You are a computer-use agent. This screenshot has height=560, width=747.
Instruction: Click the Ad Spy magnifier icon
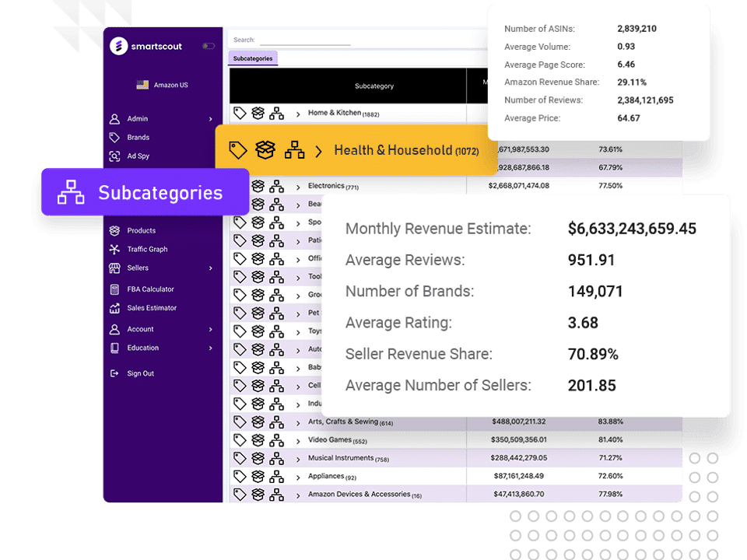[114, 156]
